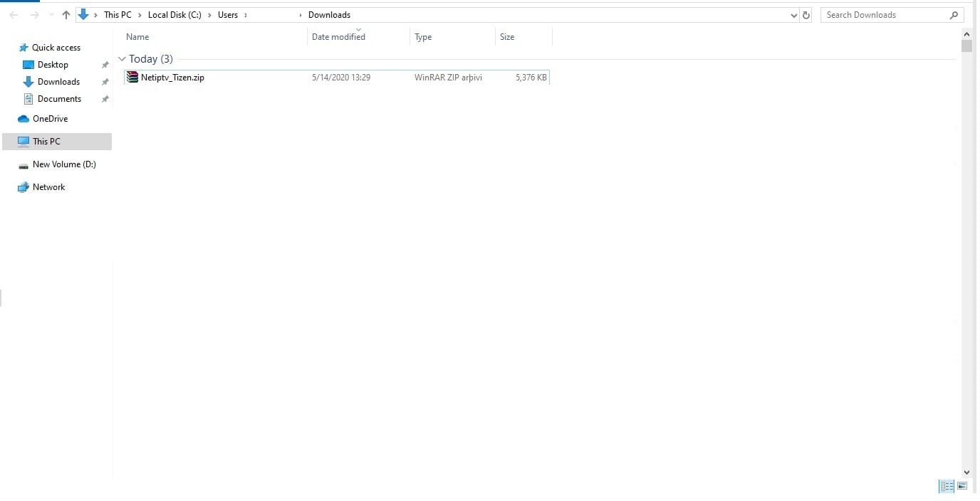Click the Back navigation arrow
This screenshot has height=501, width=980.
14,15
